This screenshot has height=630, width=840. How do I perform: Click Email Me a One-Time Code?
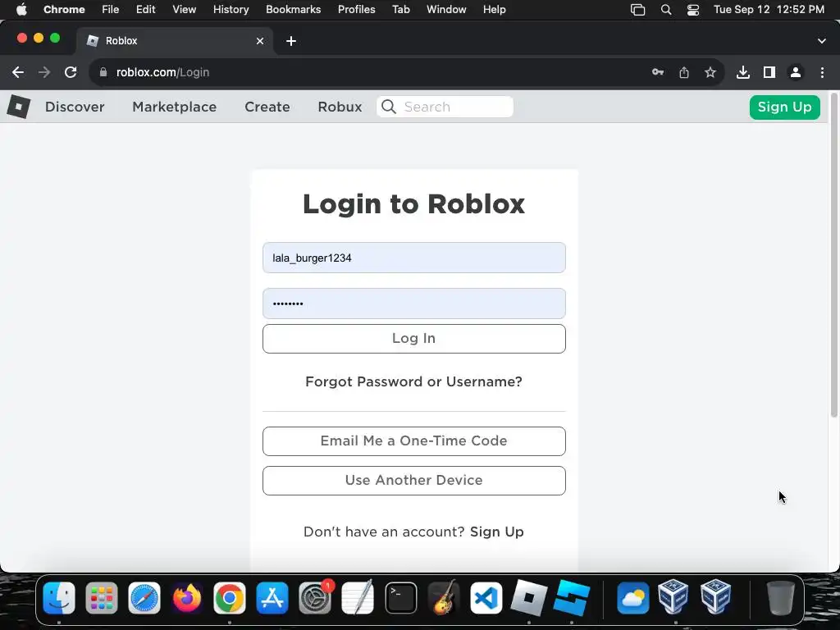click(414, 441)
